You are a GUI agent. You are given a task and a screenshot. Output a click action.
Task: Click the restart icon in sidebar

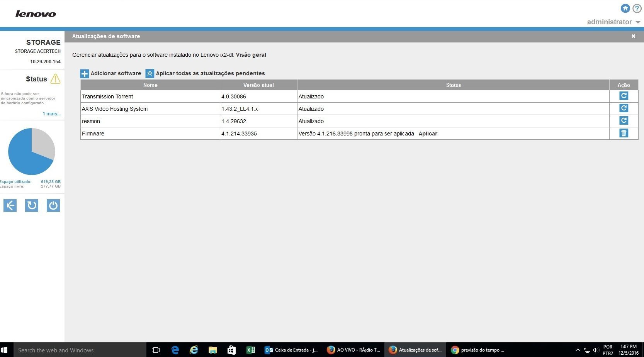click(x=32, y=205)
